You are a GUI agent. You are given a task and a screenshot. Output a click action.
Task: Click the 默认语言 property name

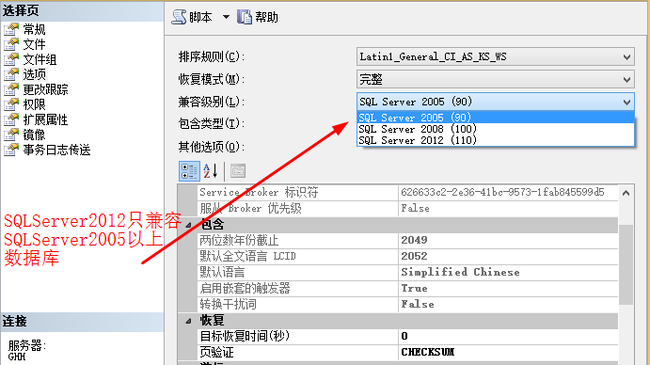point(222,272)
